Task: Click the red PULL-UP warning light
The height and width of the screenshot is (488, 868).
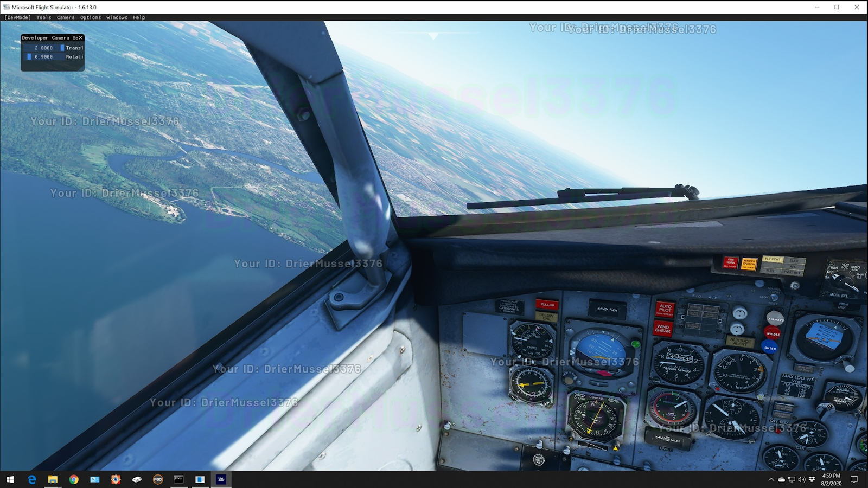Action: [x=547, y=305]
